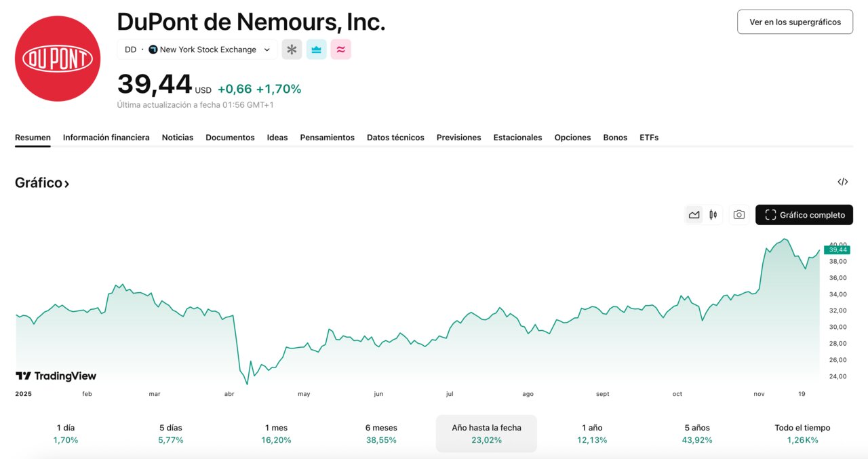Select the 5 años time range
This screenshot has width=868, height=459.
pyautogui.click(x=697, y=434)
